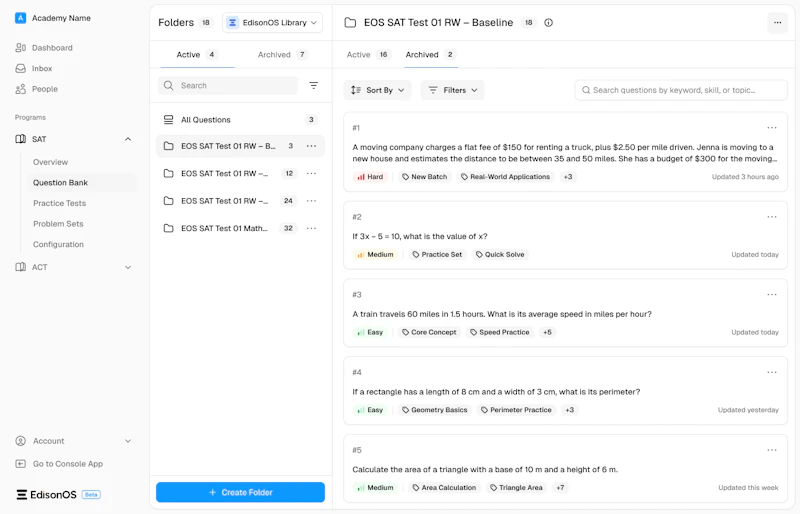
Task: Click the Perimeter Practice tag
Action: pos(516,410)
